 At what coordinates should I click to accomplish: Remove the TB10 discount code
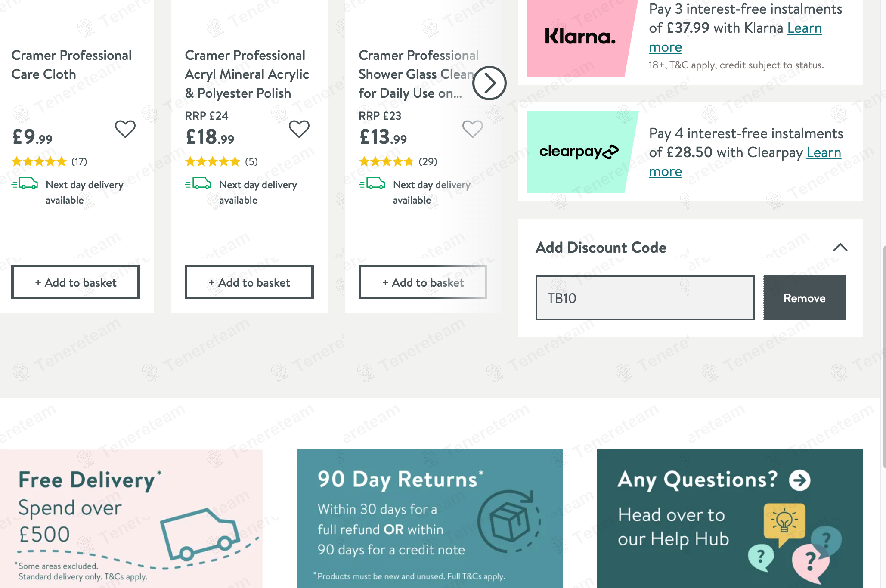coord(804,298)
